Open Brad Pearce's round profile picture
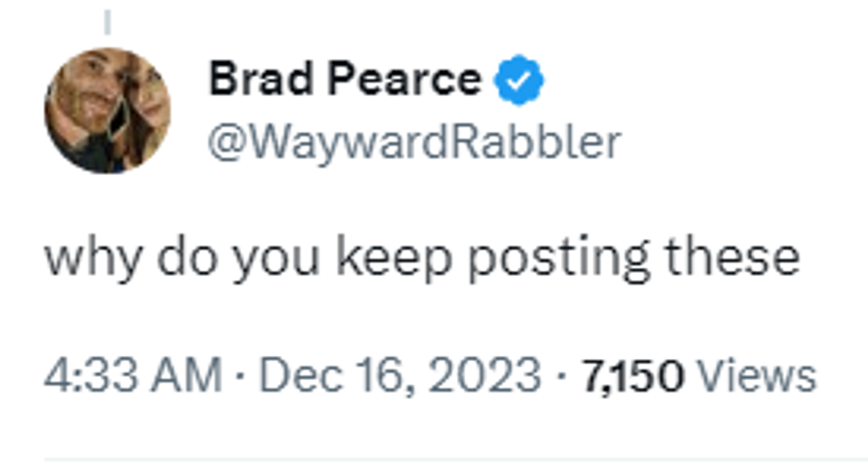868x464 pixels. pos(108,110)
